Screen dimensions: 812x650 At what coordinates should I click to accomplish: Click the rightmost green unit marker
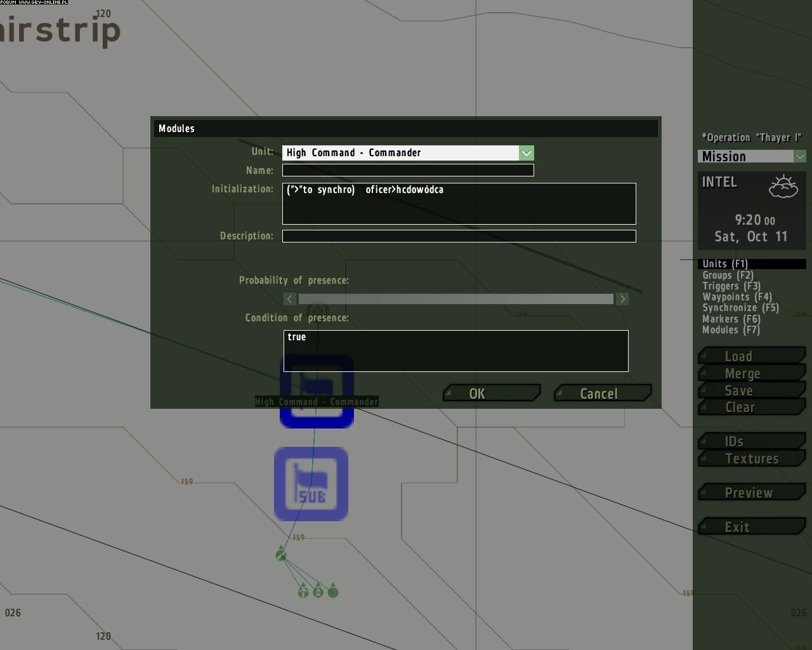coord(333,592)
